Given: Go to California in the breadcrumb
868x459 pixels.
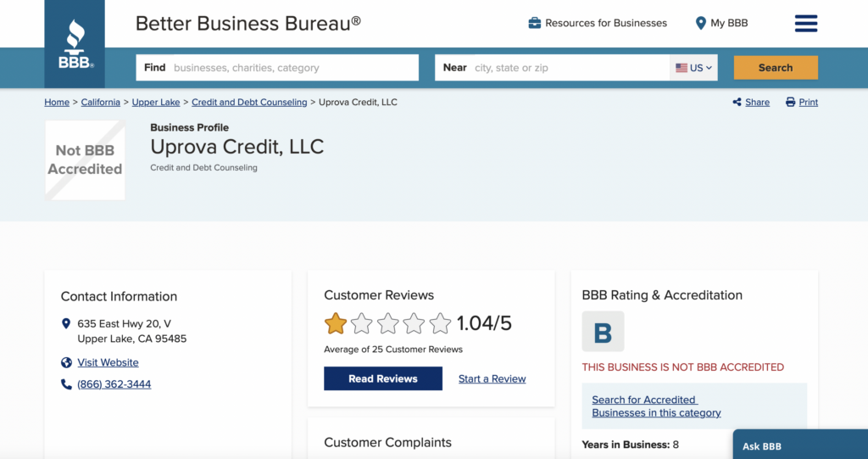Looking at the screenshot, I should click(100, 102).
